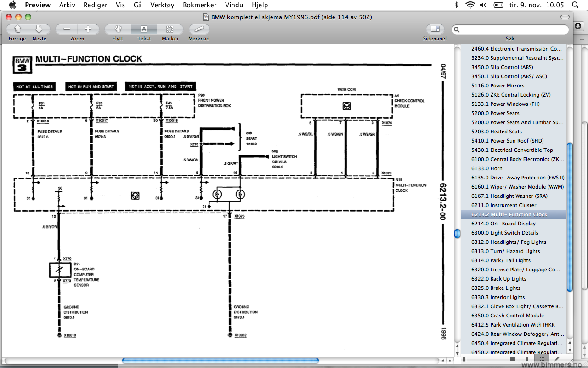This screenshot has height=368, width=588.
Task: Grab the sidebar width handle at bottom left
Action: pyautogui.click(x=464, y=359)
